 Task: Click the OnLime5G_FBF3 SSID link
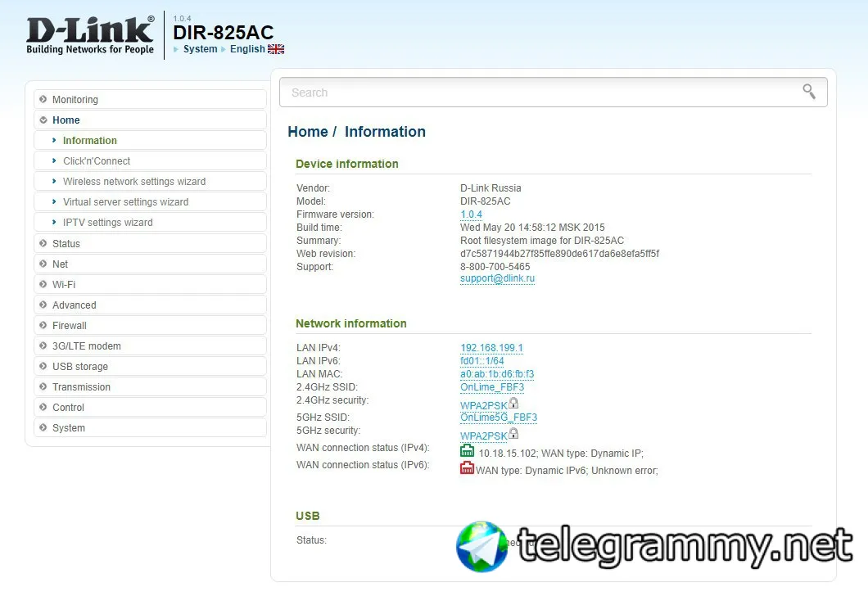499,418
